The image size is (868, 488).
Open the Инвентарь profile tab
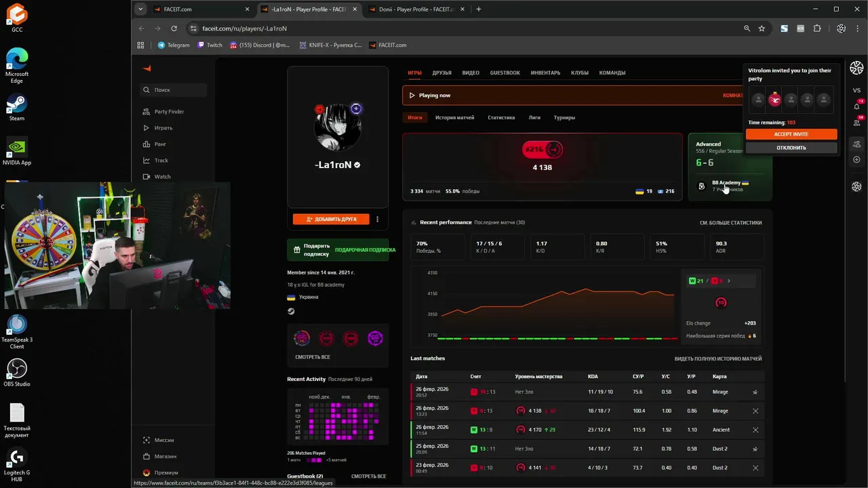(x=545, y=73)
